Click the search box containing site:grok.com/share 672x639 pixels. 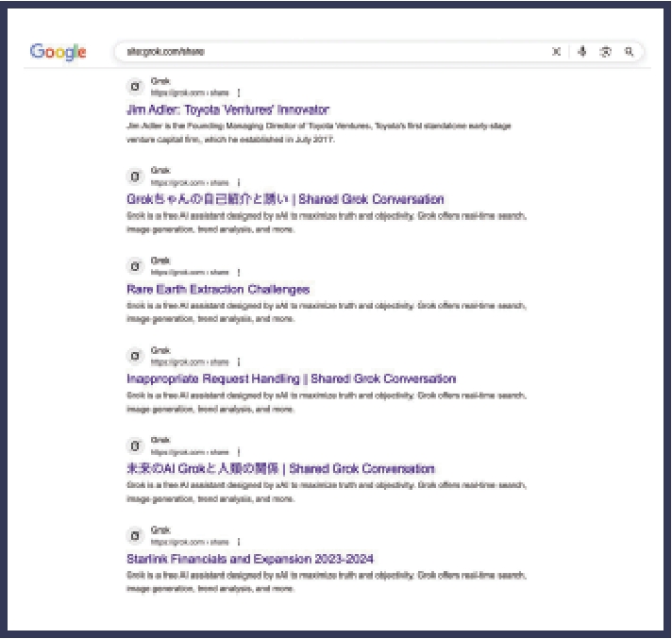click(330, 52)
